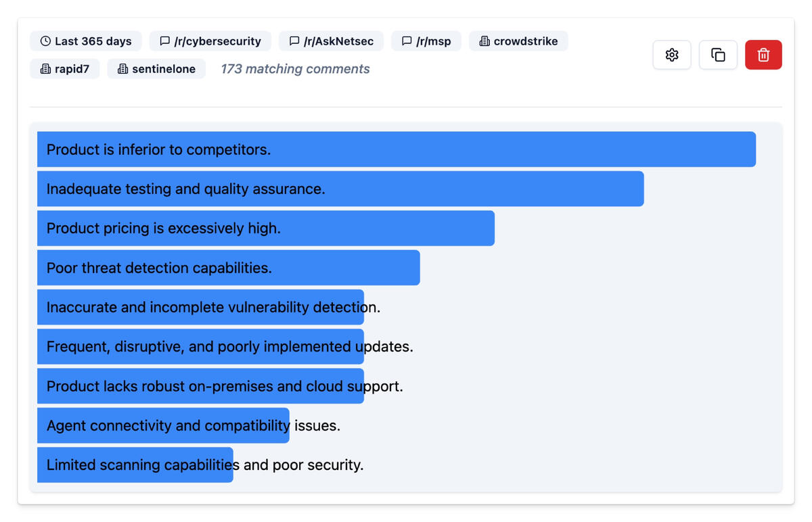Click the comment icon beside /r/AskNetsec

point(294,41)
